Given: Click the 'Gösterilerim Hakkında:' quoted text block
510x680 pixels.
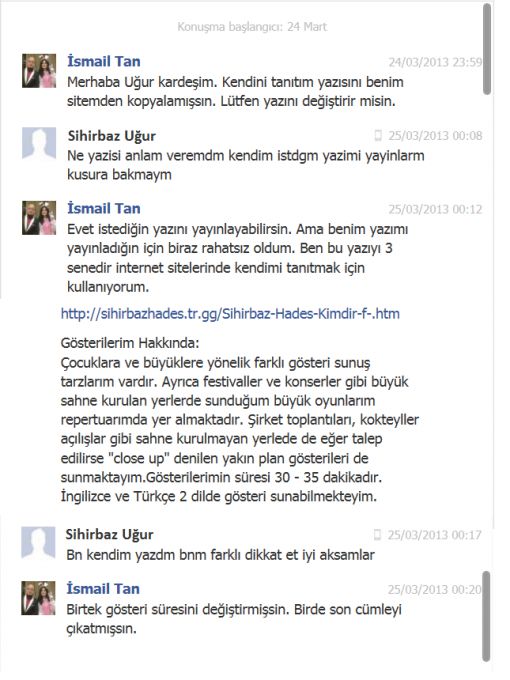Looking at the screenshot, I should [x=240, y=419].
